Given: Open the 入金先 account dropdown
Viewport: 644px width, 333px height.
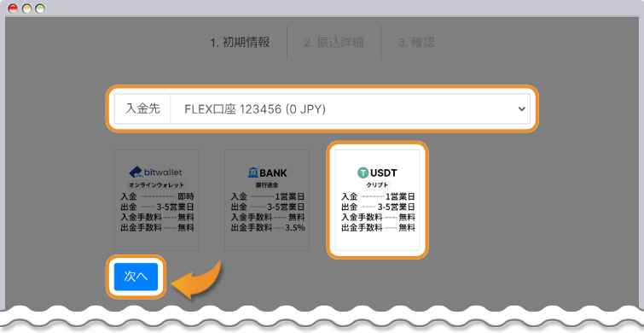Looking at the screenshot, I should (350, 109).
